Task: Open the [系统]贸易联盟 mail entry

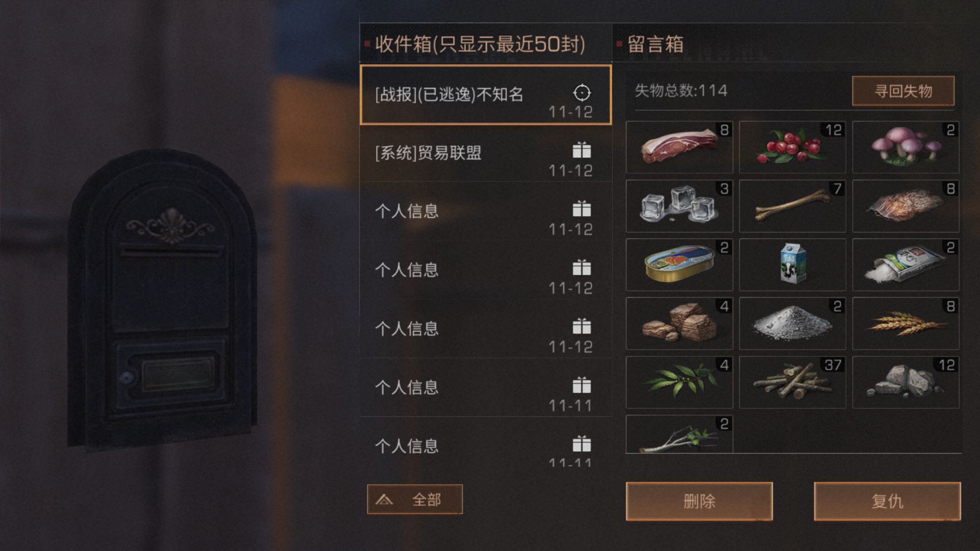Action: point(486,153)
